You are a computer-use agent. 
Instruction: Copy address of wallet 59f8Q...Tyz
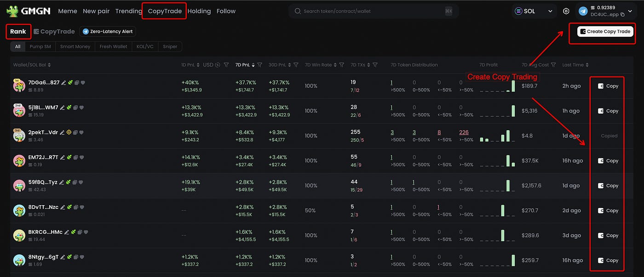(75, 182)
